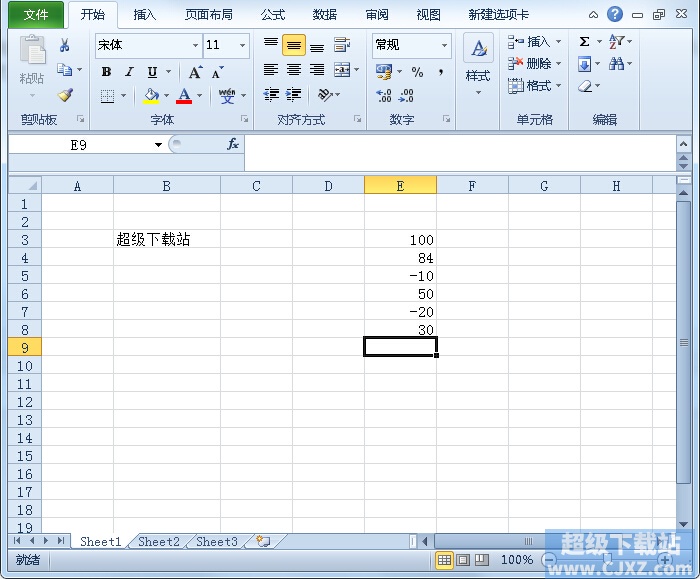Click 删除 delete cells button
700x579 pixels.
click(x=534, y=64)
